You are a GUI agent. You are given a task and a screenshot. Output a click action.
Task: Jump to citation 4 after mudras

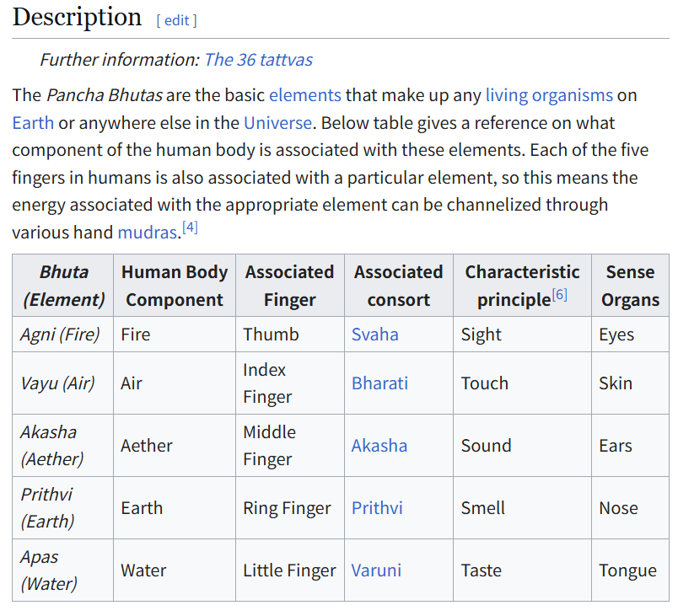[x=190, y=228]
